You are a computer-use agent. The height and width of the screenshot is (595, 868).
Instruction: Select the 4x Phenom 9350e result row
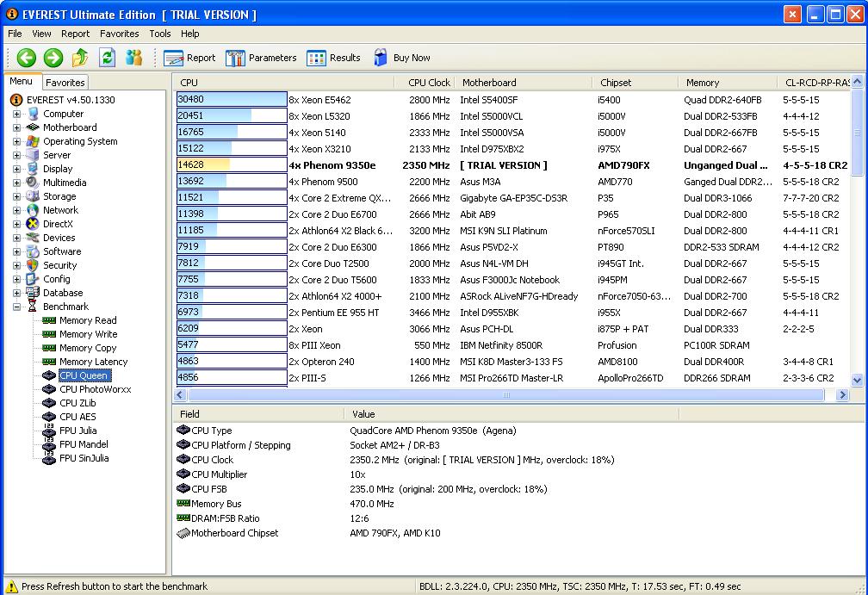tap(512, 165)
